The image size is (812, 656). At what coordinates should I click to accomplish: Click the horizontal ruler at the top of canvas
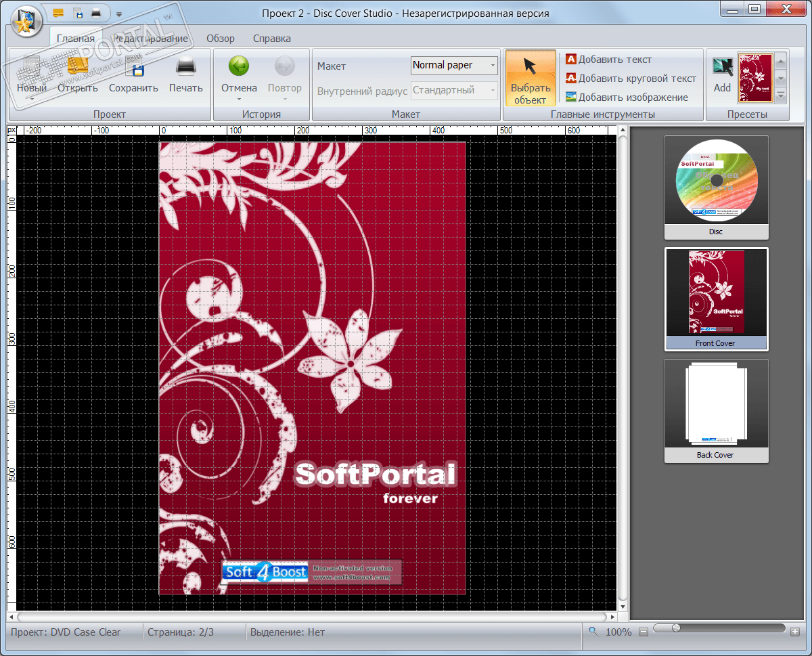317,130
